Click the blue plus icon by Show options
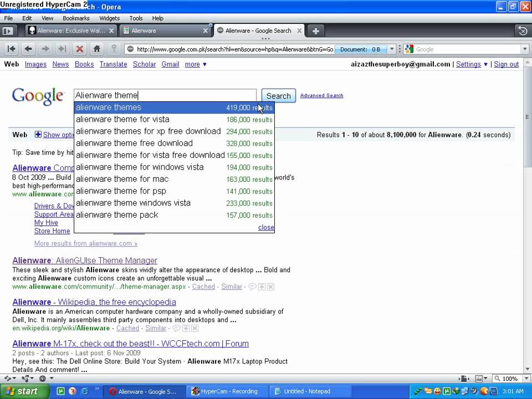This screenshot has width=532, height=399. (38, 134)
